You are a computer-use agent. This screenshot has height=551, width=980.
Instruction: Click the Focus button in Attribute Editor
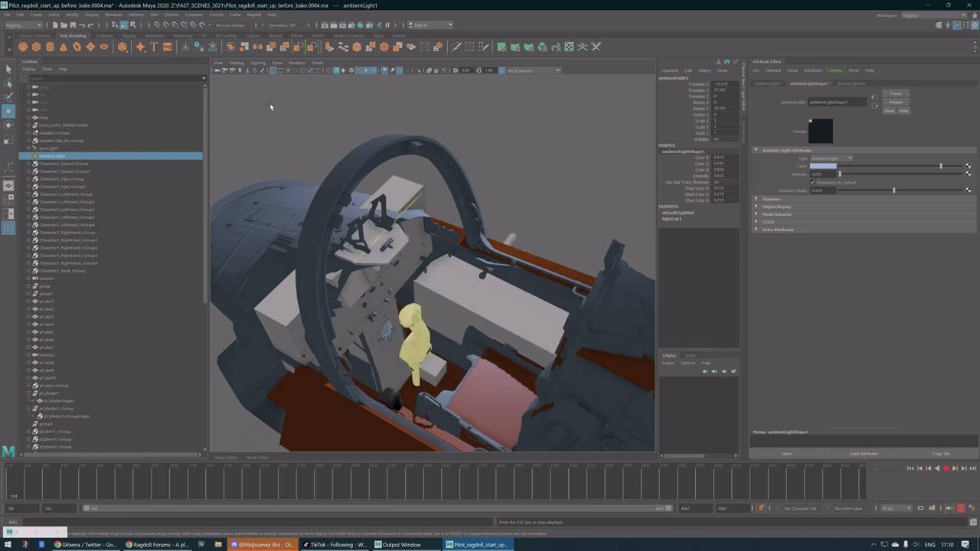[896, 94]
